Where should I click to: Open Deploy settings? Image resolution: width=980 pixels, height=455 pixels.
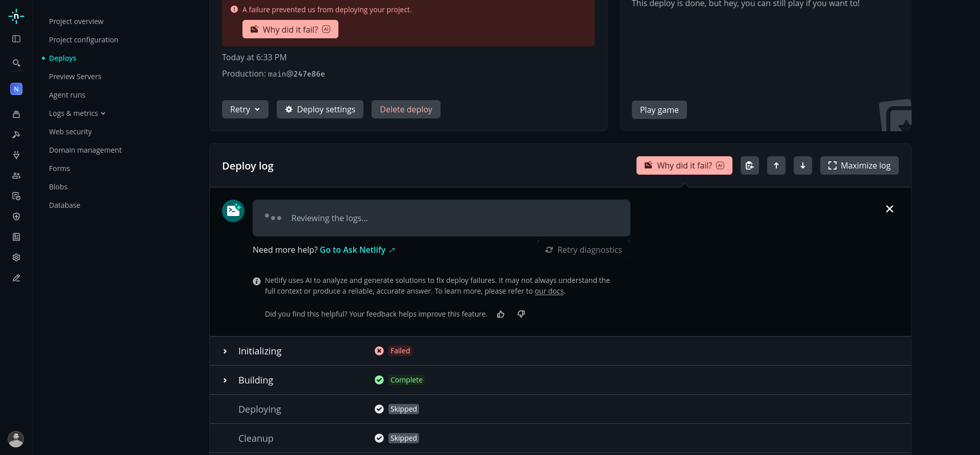[320, 109]
